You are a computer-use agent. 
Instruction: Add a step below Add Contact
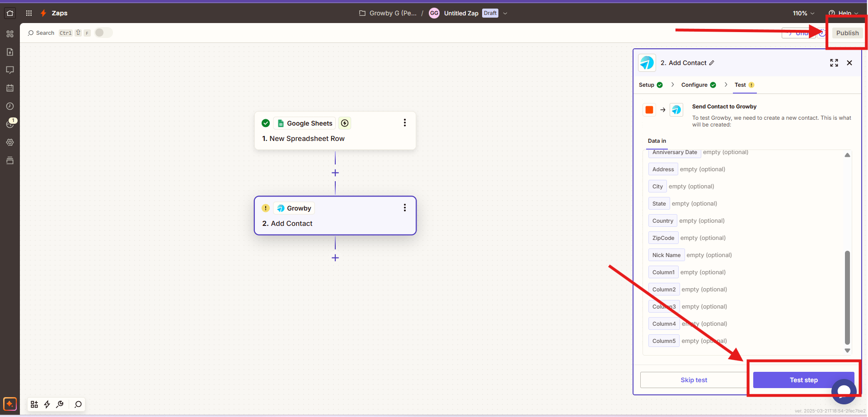[335, 258]
